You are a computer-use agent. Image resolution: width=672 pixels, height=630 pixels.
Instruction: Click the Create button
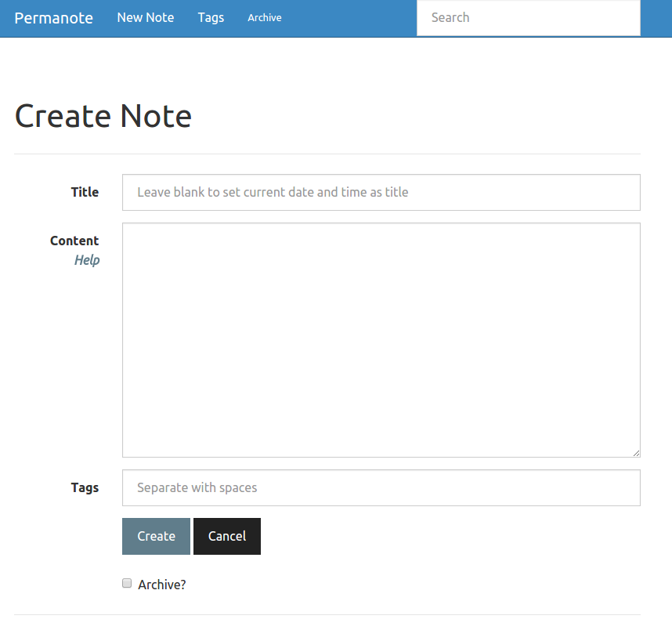coord(156,536)
